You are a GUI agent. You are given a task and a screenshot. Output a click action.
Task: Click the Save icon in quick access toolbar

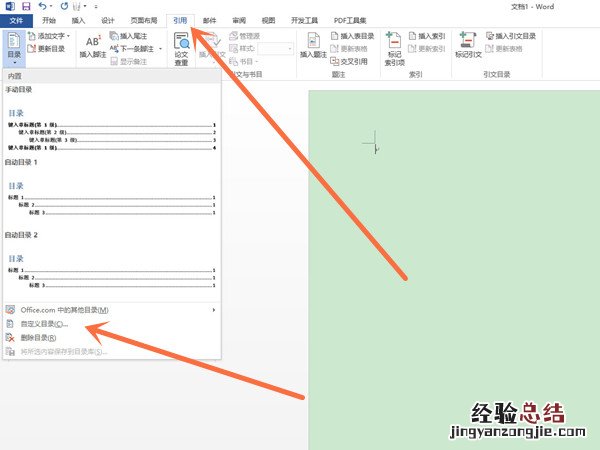coord(25,6)
